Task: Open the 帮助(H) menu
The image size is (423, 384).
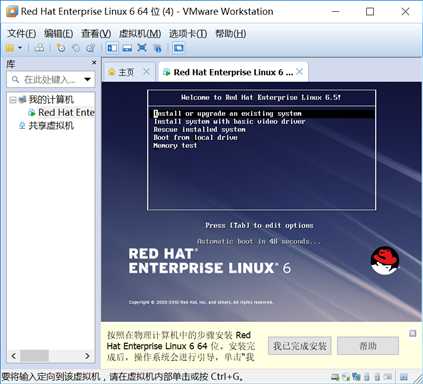Action: pyautogui.click(x=231, y=34)
